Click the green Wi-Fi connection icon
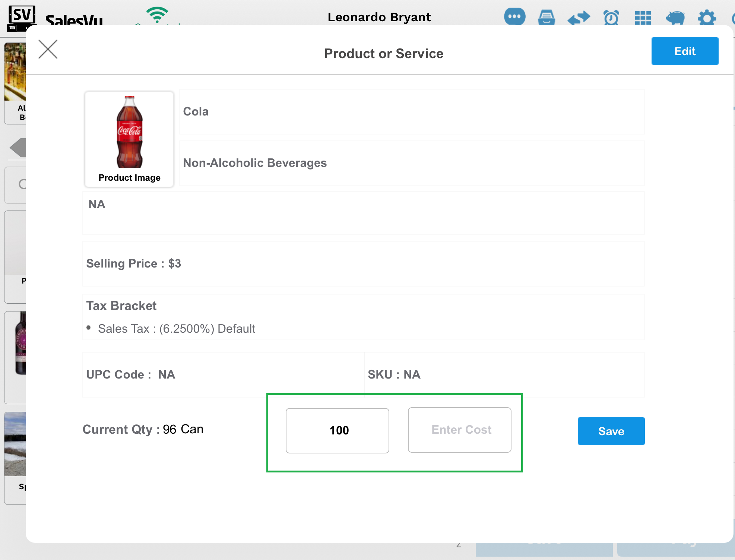 (x=157, y=15)
